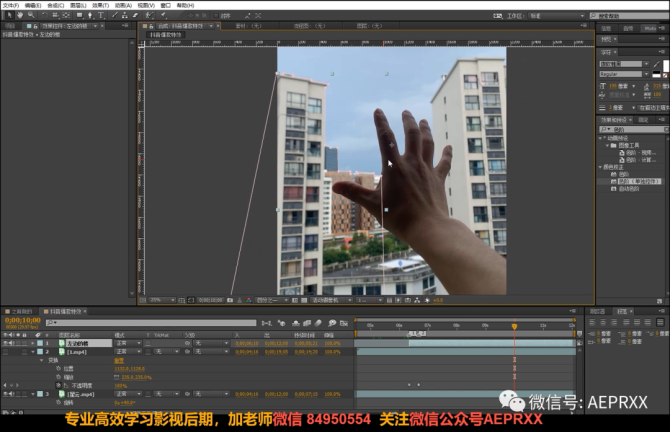The width and height of the screenshot is (670, 432).
Task: Open the workspace selector dropdown
Action: click(x=557, y=16)
